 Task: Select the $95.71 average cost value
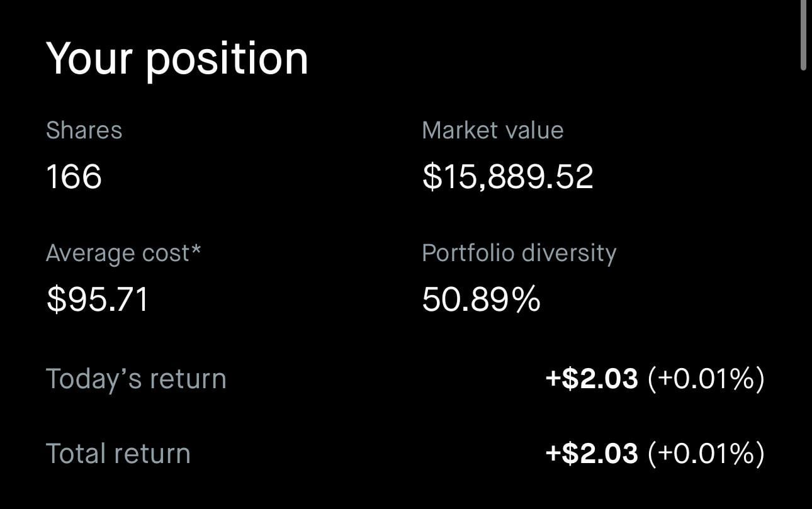(x=98, y=299)
